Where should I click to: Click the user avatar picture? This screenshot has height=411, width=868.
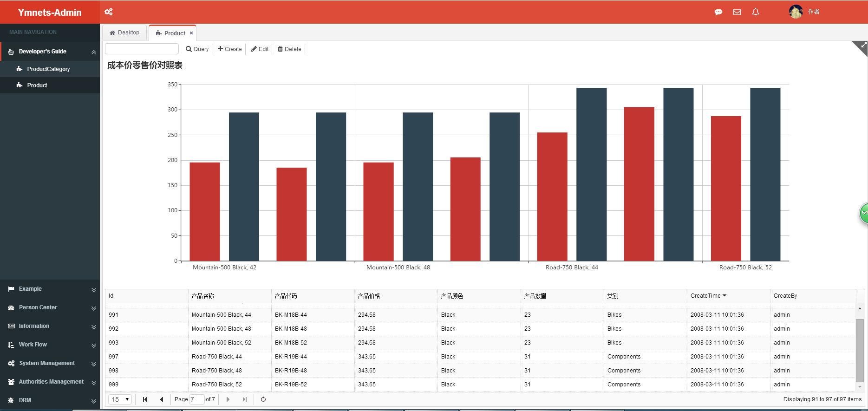pyautogui.click(x=796, y=12)
